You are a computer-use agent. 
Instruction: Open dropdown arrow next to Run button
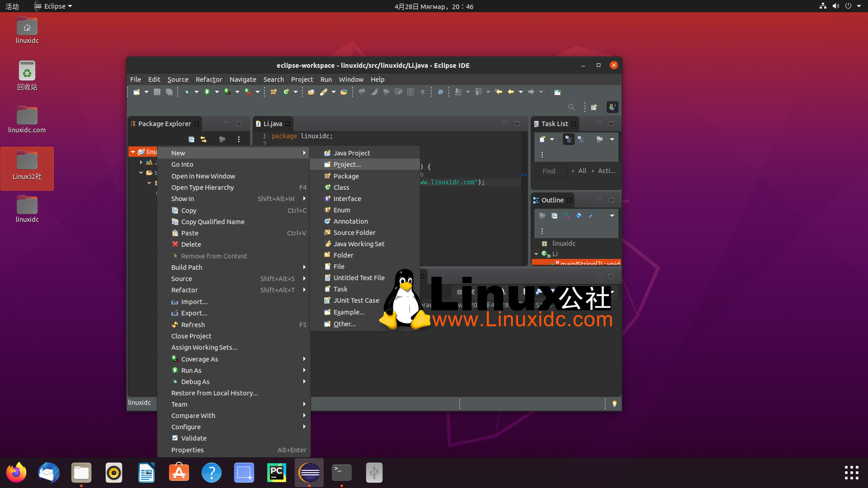[217, 92]
